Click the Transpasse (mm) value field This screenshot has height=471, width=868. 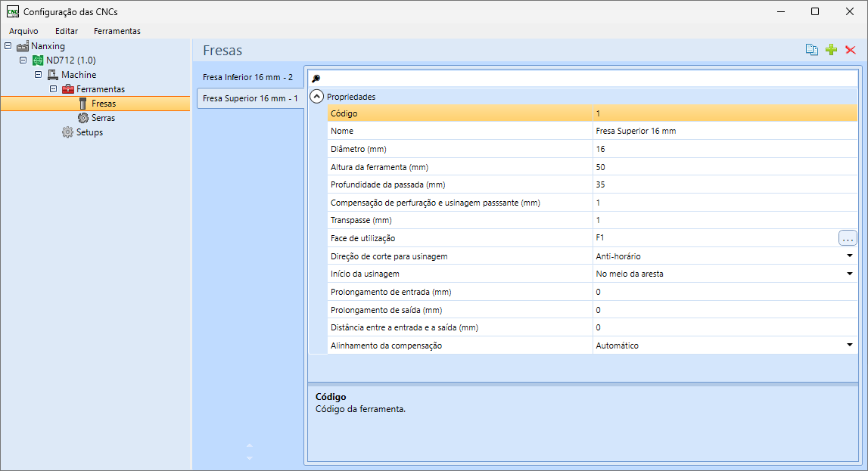[x=725, y=220]
